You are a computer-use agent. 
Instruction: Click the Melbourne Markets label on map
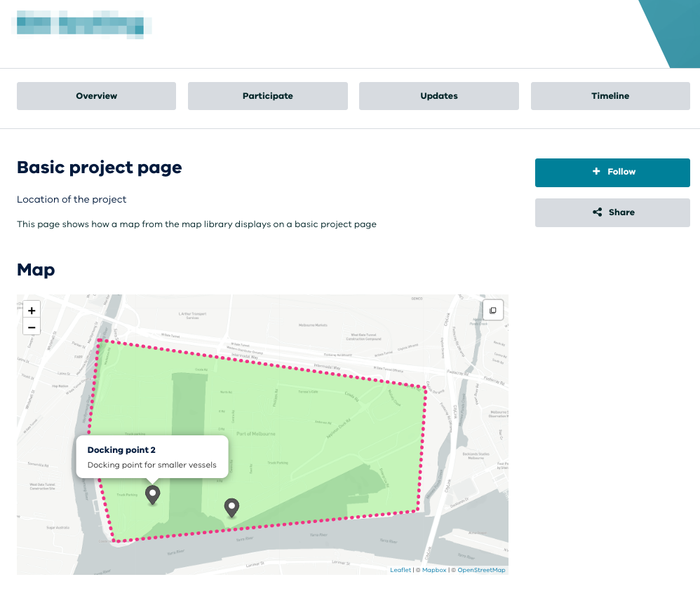point(314,325)
